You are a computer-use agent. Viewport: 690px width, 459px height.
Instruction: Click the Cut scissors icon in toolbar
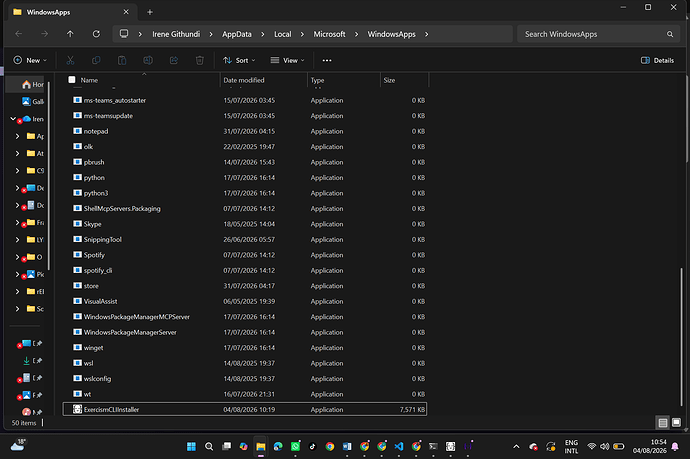pos(70,60)
